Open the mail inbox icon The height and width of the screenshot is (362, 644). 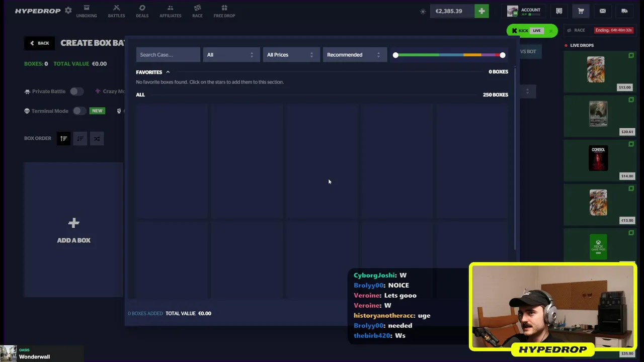pos(602,11)
